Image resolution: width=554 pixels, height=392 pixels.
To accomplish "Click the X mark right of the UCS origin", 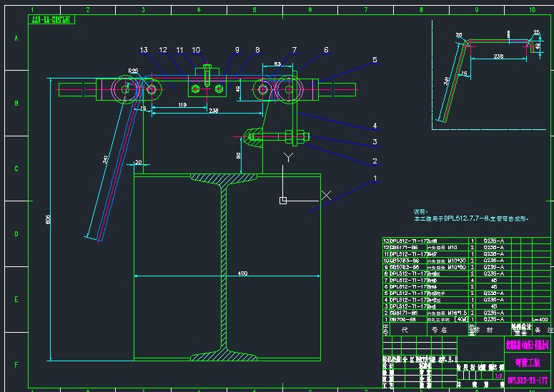I will click(327, 195).
